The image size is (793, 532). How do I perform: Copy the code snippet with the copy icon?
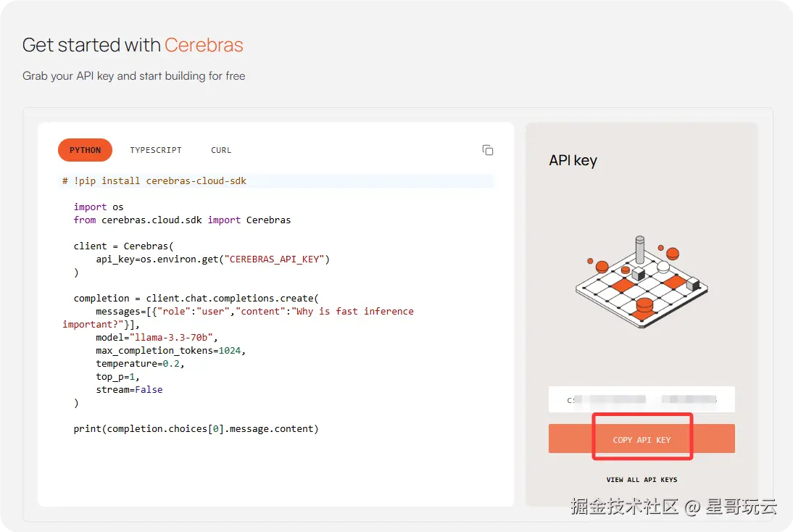coord(488,150)
